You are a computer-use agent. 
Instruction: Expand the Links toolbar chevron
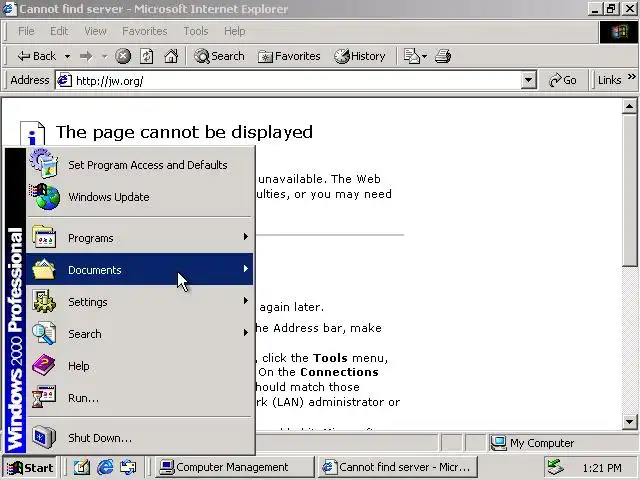[631, 77]
